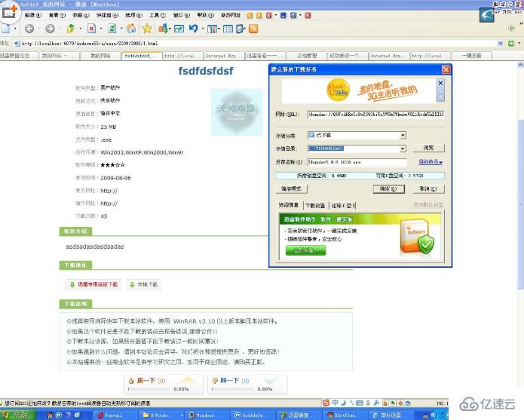
Task: Click the 踩一下 downvote button
Action: click(247, 385)
